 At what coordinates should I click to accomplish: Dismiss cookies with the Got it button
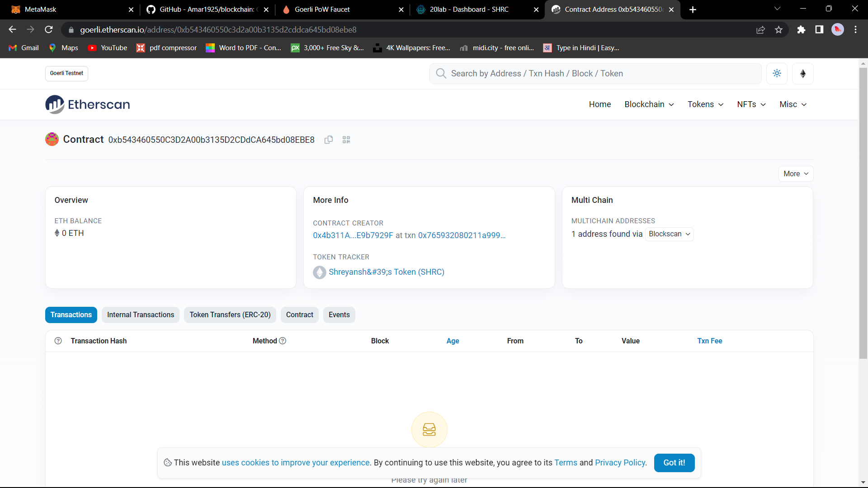674,463
